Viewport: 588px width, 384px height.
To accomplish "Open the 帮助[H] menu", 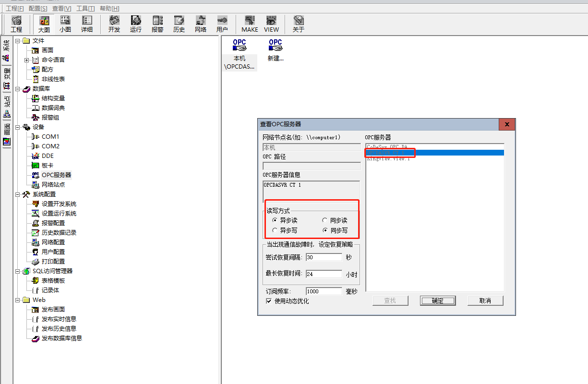I will point(109,8).
